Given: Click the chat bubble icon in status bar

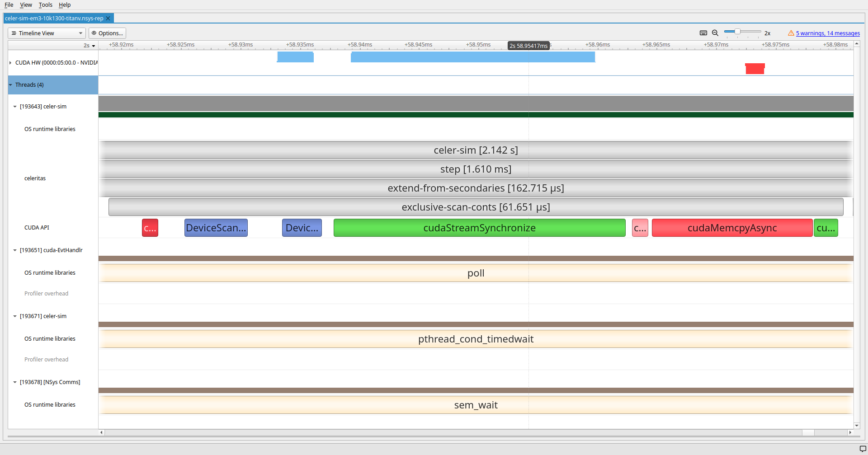Looking at the screenshot, I should pos(863,449).
